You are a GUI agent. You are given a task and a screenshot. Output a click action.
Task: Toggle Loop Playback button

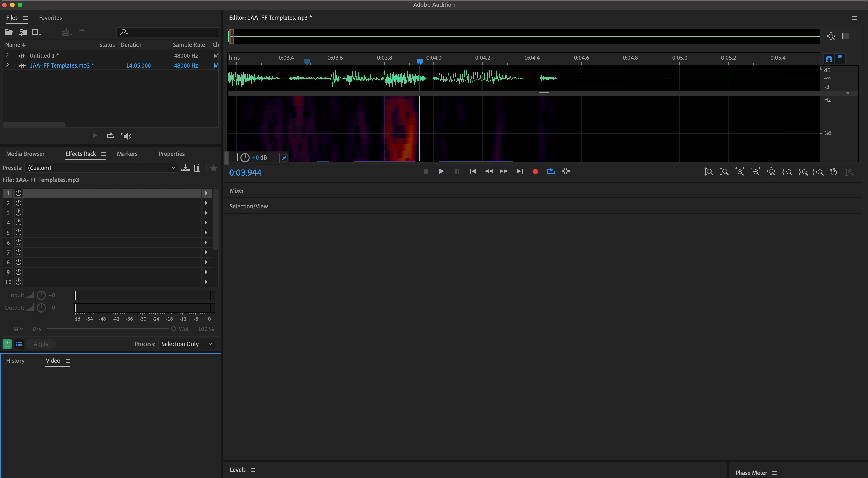click(551, 171)
